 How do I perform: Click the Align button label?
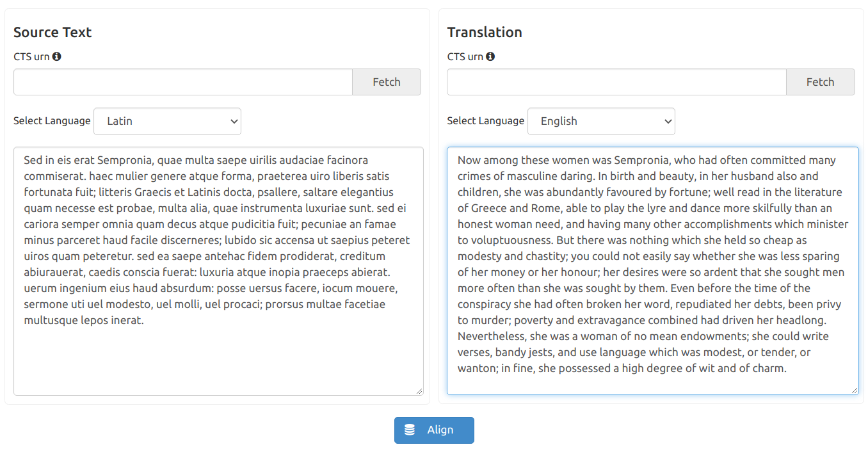pos(440,430)
